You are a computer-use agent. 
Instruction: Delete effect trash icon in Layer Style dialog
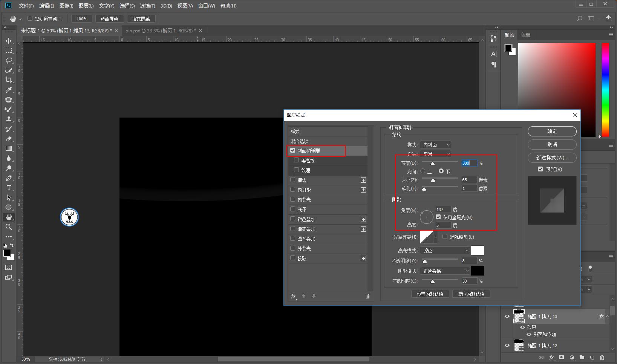click(x=368, y=296)
